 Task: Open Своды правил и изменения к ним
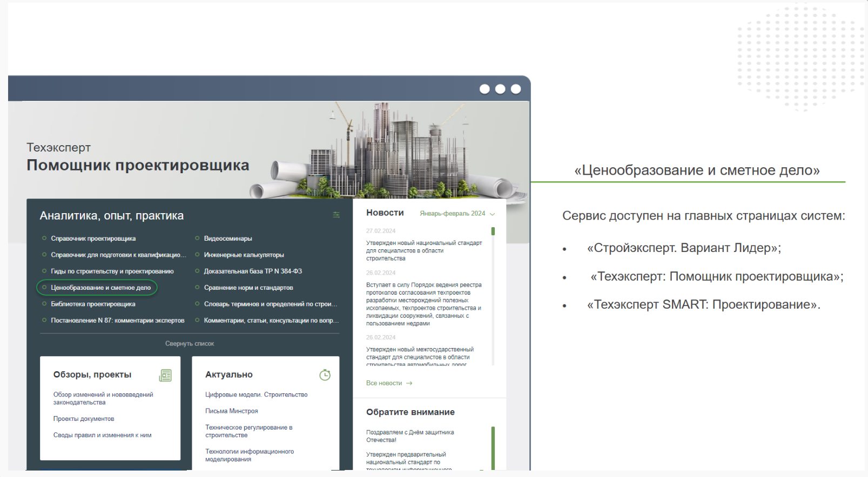tap(102, 435)
